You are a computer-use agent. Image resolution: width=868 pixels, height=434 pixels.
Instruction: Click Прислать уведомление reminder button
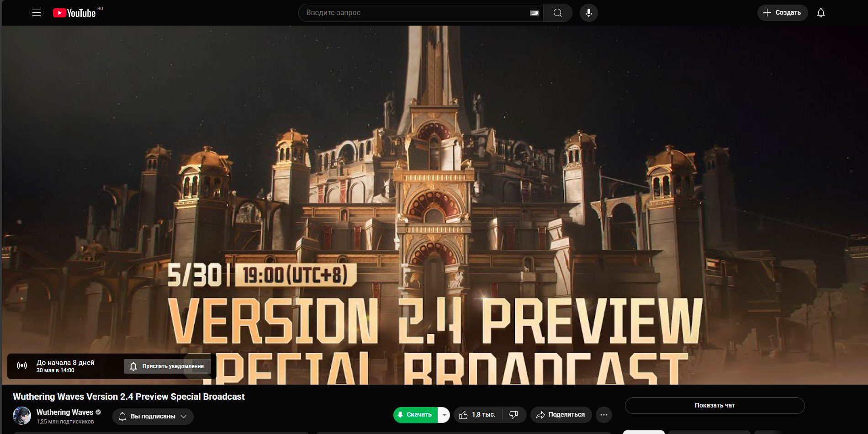[167, 366]
